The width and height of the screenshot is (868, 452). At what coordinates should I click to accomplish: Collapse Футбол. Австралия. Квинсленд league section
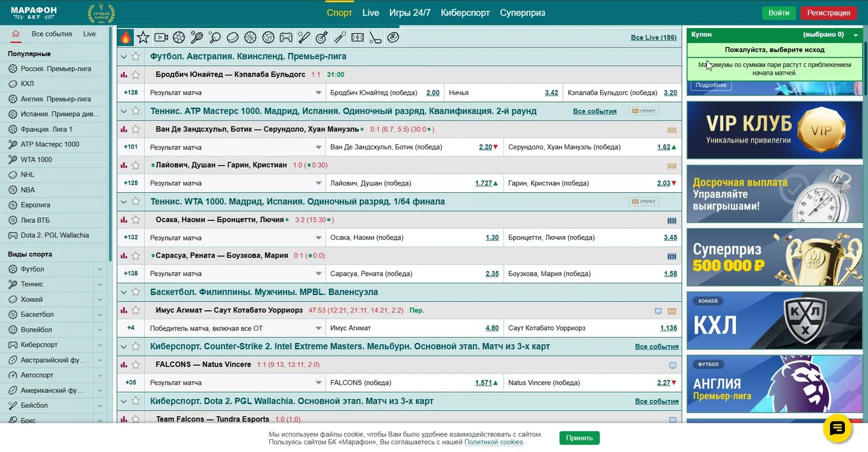coord(124,56)
